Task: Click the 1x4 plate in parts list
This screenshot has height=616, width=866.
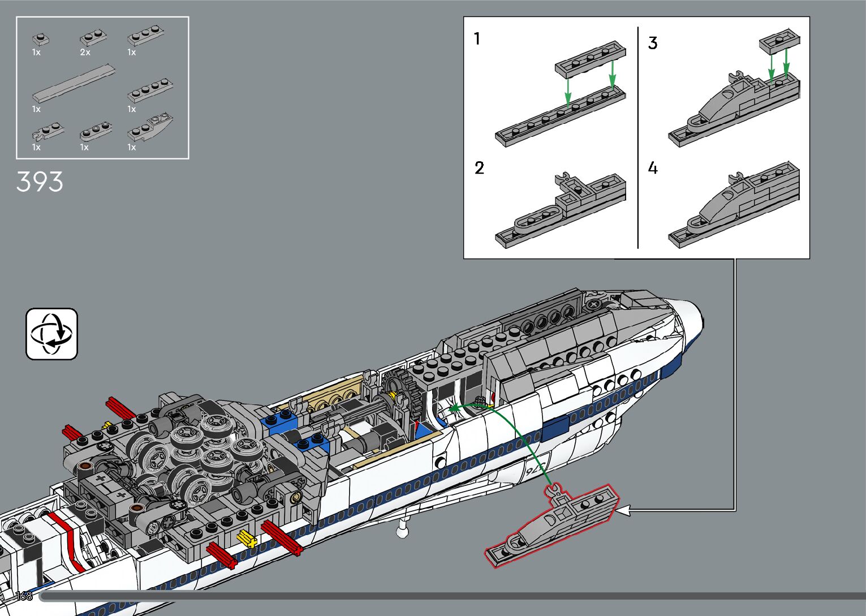Action: (x=150, y=91)
